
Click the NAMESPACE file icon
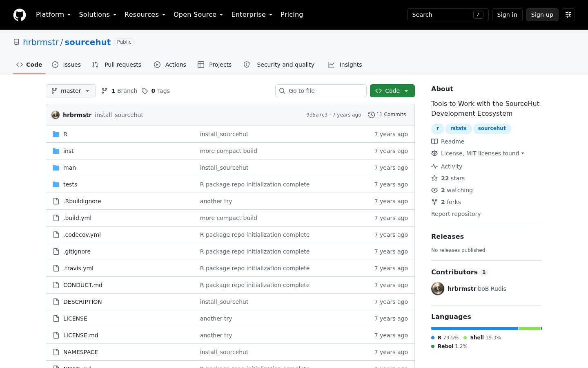click(x=56, y=352)
